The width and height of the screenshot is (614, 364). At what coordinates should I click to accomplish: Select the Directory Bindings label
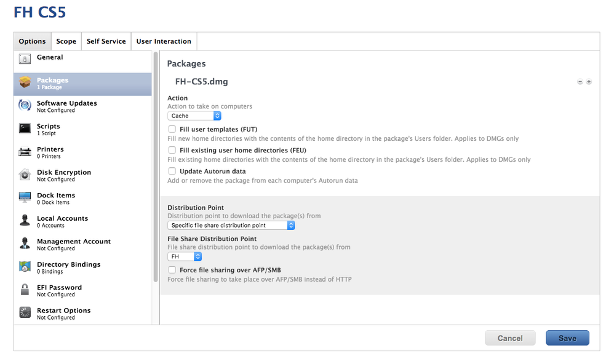[68, 264]
